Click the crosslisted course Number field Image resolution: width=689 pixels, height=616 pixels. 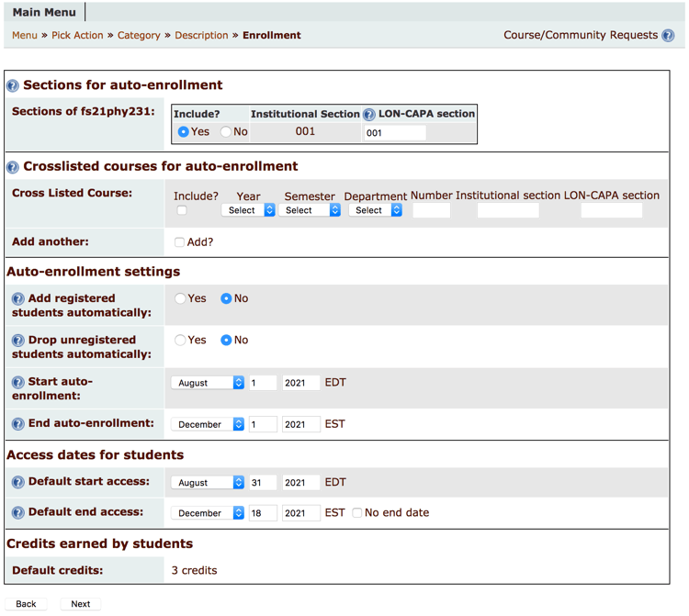(x=432, y=210)
